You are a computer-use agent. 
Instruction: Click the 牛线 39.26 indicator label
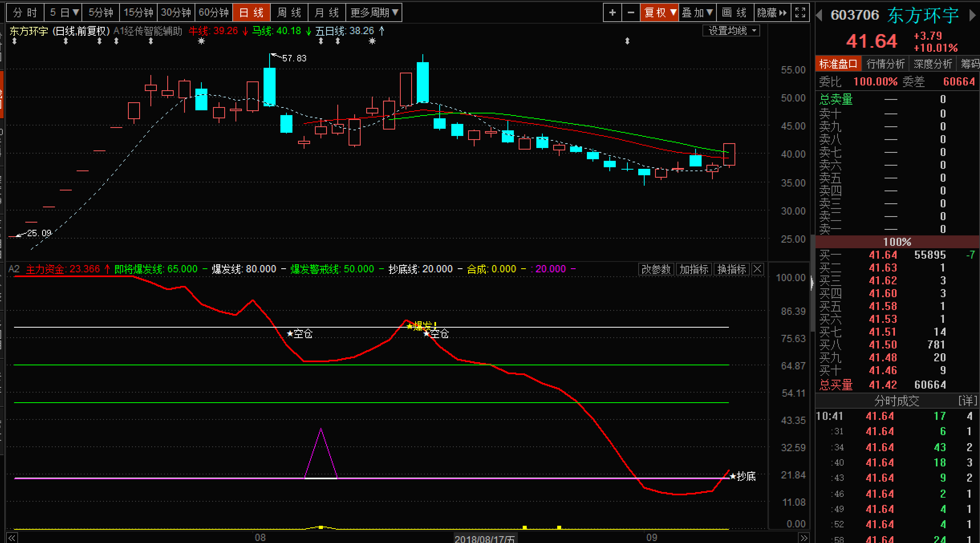[218, 31]
